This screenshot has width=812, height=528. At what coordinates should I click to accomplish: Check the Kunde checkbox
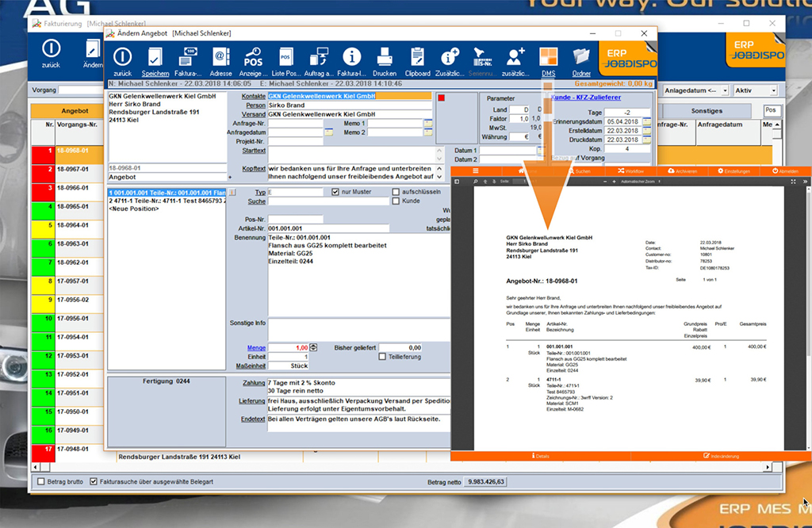tap(396, 201)
